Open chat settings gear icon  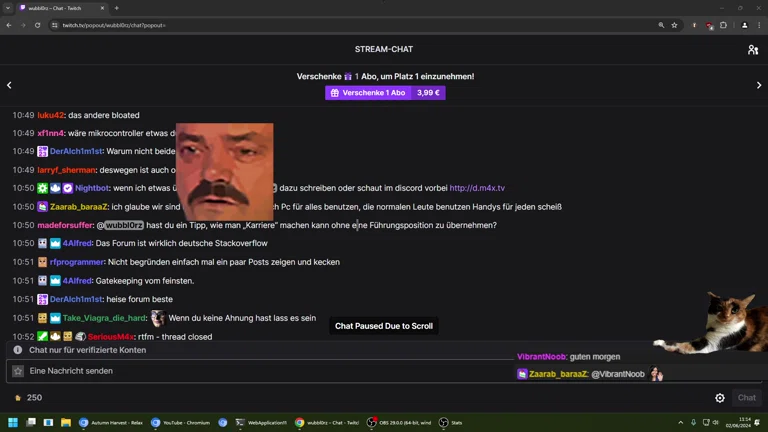pyautogui.click(x=720, y=398)
